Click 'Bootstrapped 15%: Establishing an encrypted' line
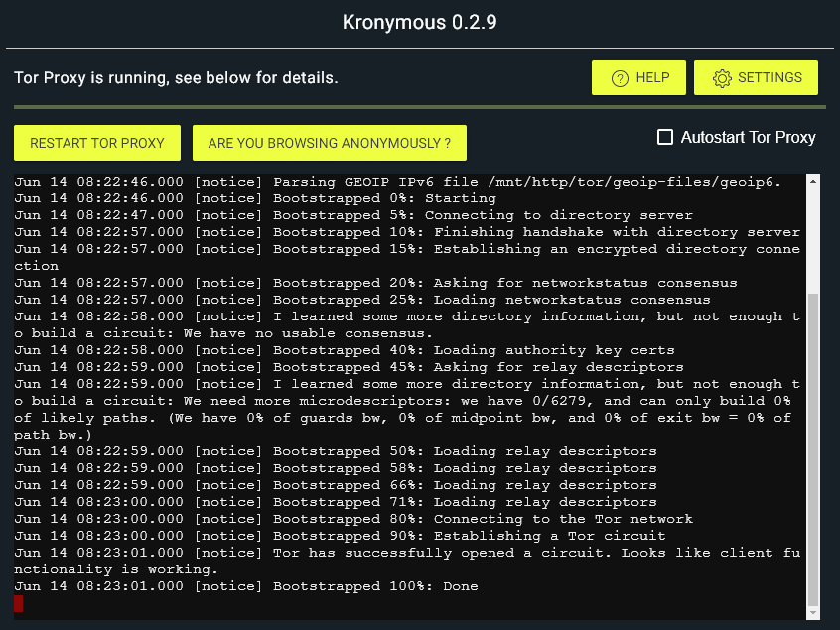 (407, 257)
